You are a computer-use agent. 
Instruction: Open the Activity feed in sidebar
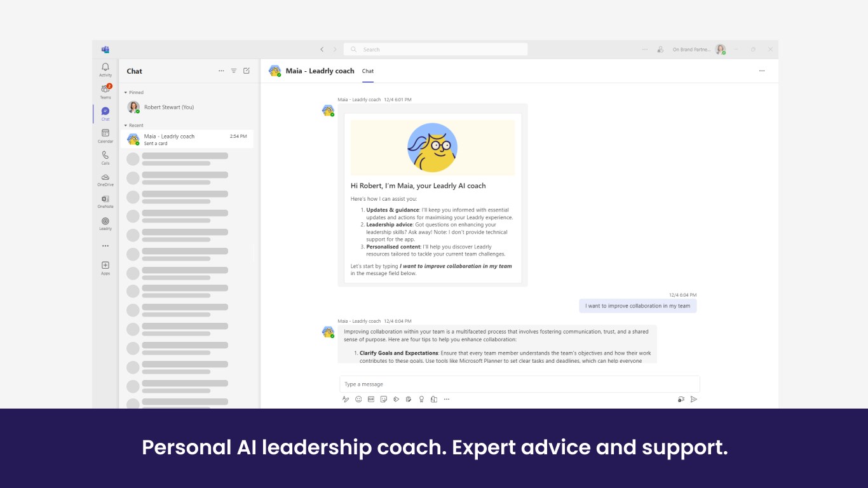[x=105, y=69]
